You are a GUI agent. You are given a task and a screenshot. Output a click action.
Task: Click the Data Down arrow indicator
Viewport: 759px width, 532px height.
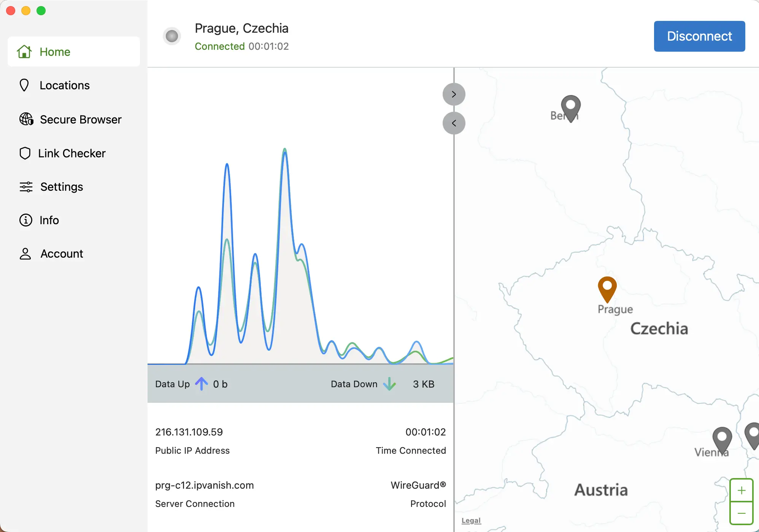[389, 384]
